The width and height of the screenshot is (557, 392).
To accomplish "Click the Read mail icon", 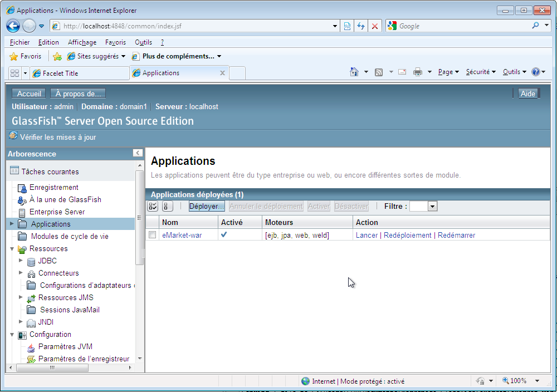I will click(x=402, y=72).
